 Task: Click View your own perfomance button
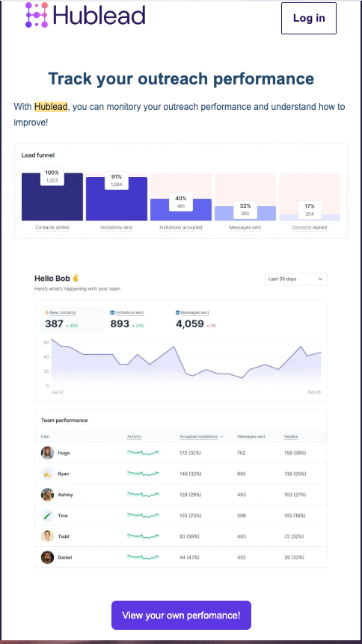181,616
